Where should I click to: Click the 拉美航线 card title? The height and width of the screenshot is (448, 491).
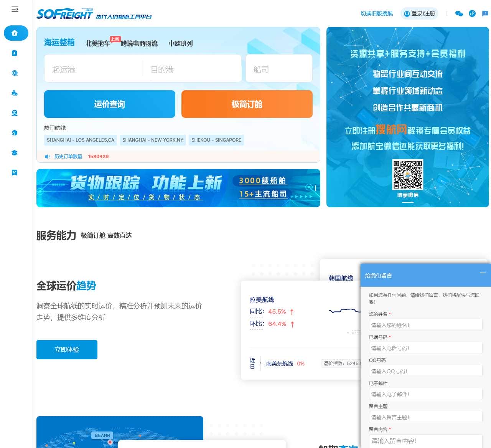262,300
